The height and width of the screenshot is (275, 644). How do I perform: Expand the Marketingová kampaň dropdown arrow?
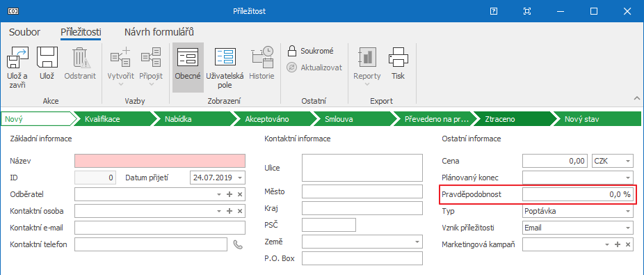(x=607, y=244)
